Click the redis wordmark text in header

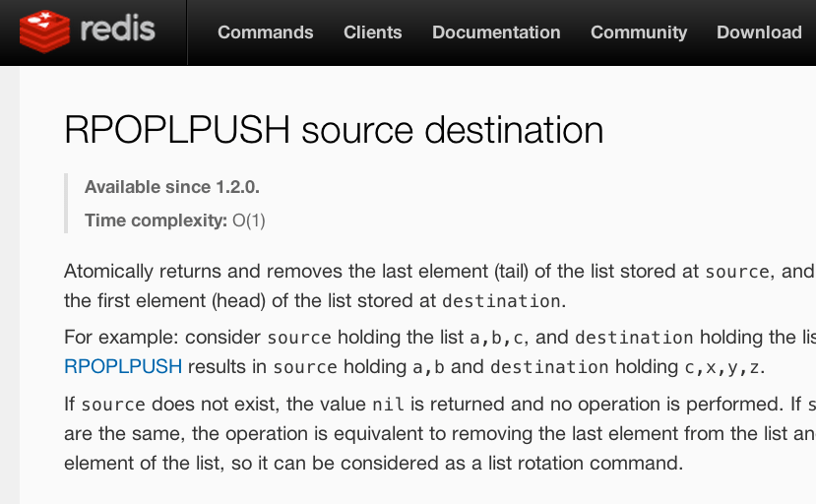(117, 30)
